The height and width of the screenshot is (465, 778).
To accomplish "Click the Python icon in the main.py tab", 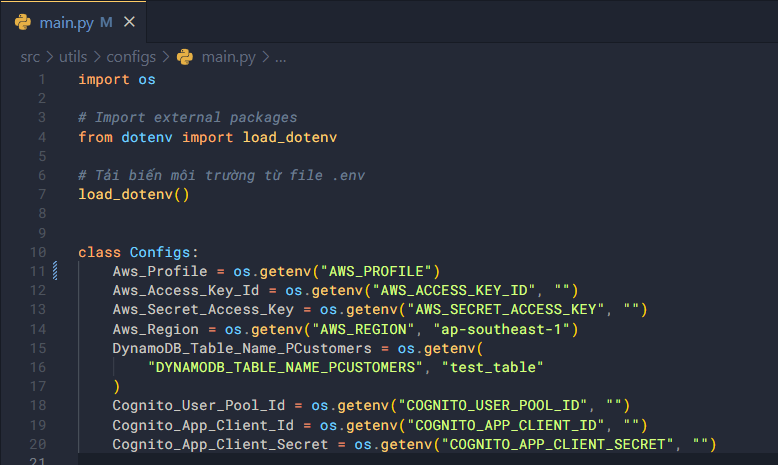I will [x=21, y=22].
